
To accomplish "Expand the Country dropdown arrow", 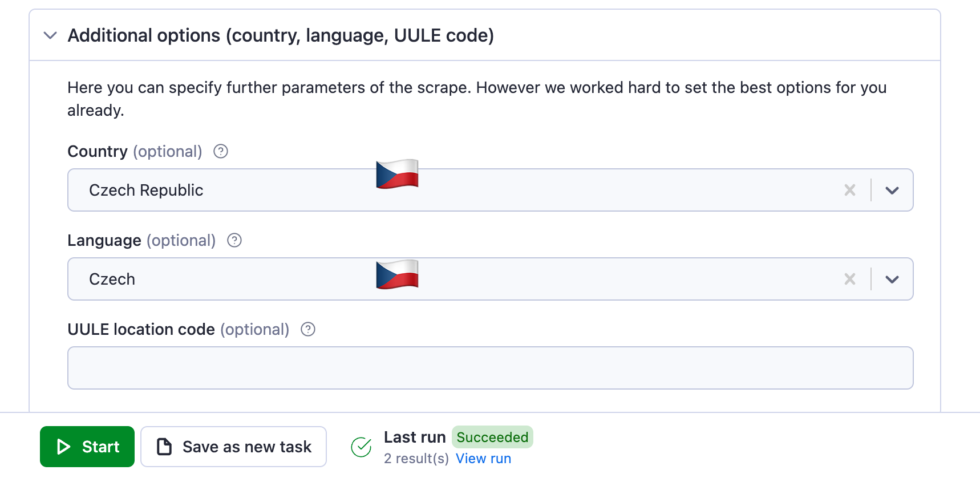I will (892, 190).
